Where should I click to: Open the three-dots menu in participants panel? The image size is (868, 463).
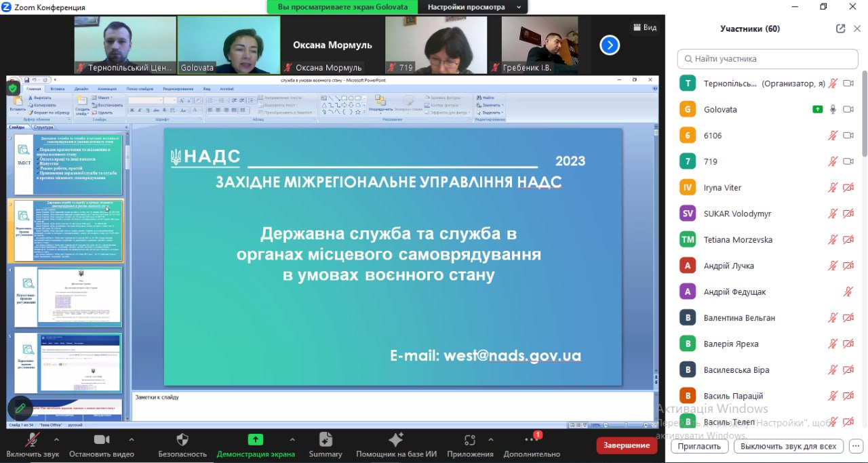click(857, 447)
